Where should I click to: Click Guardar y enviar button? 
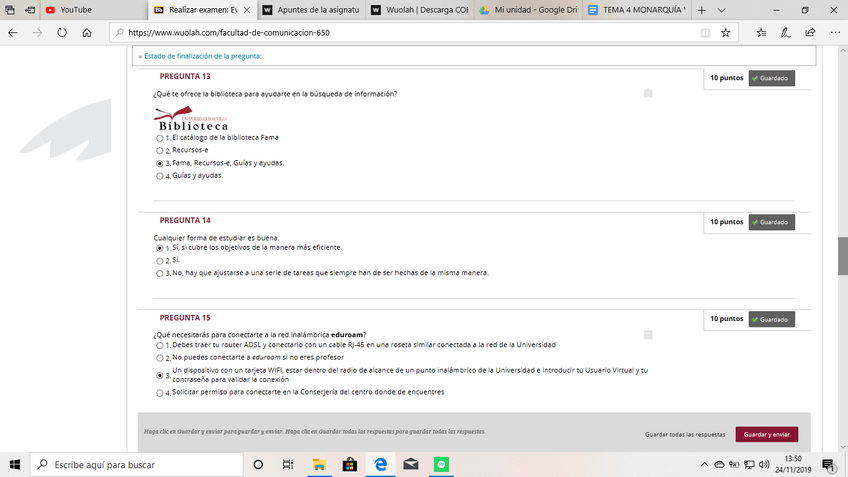(x=766, y=434)
